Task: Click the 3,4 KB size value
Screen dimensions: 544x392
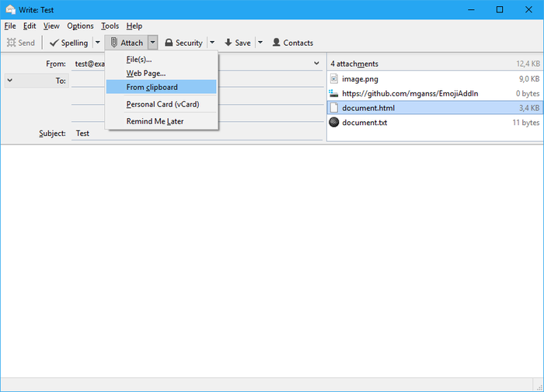Action: click(529, 108)
